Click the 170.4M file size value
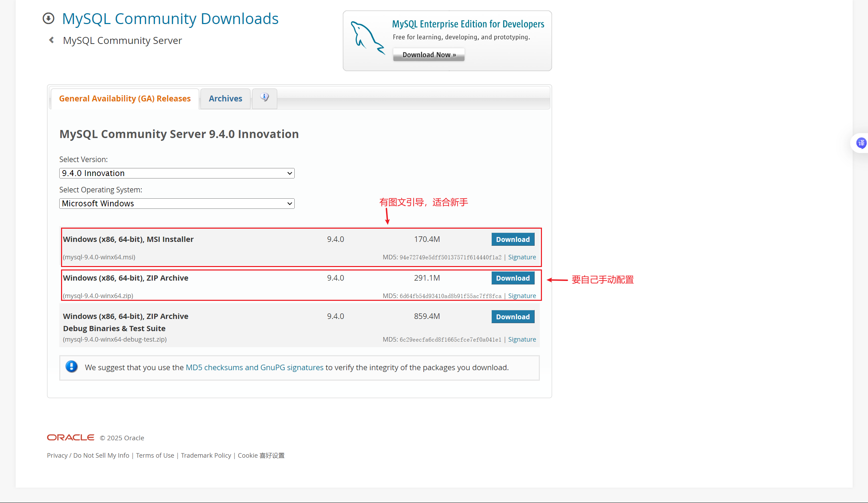868x503 pixels. click(x=427, y=239)
